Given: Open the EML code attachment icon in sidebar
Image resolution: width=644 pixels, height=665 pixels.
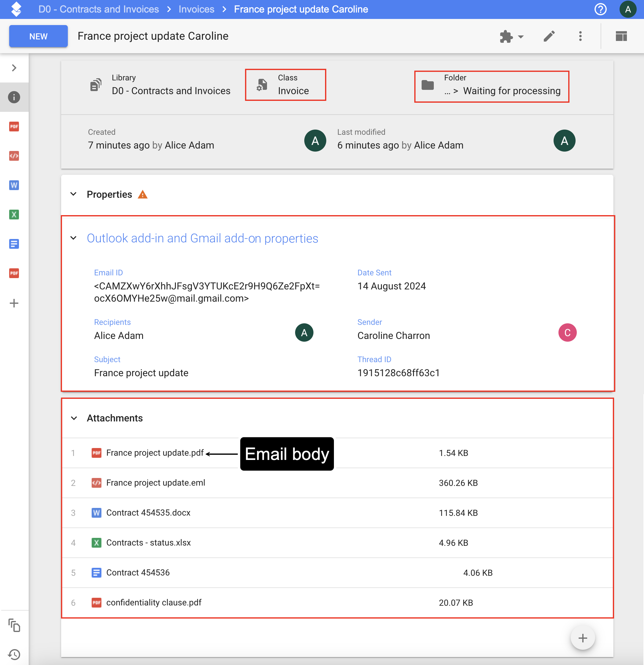Looking at the screenshot, I should tap(14, 156).
